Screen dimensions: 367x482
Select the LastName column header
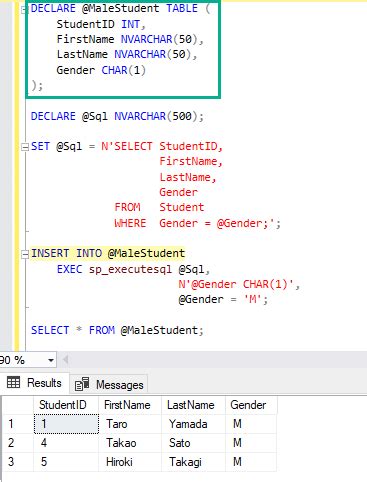click(193, 405)
